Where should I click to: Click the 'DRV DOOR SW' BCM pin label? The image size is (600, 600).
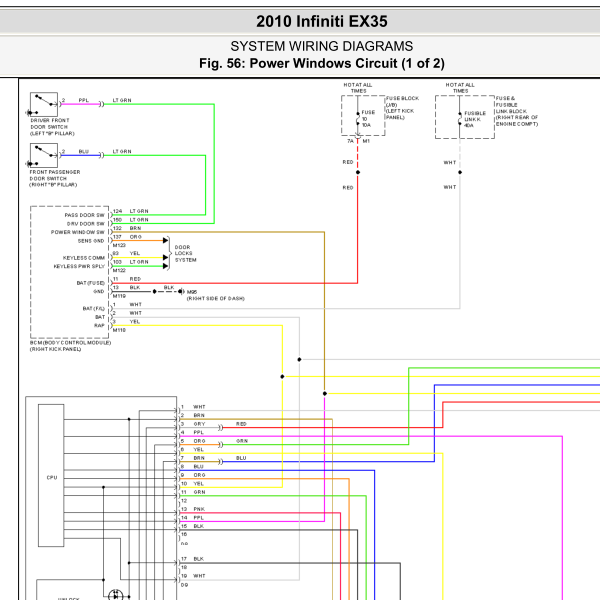pos(85,224)
